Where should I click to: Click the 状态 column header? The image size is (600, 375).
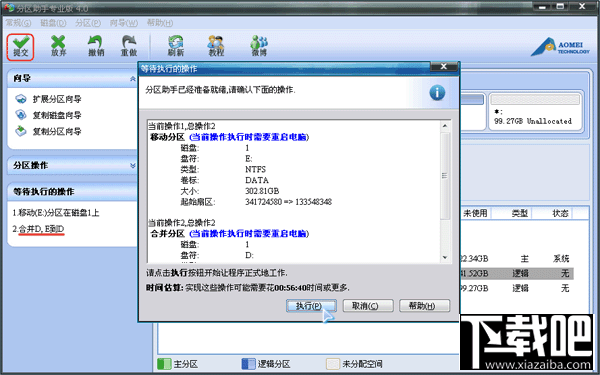coord(560,214)
